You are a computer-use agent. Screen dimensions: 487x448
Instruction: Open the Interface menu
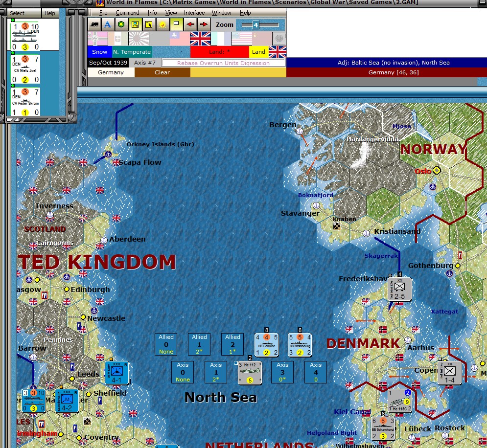(194, 13)
